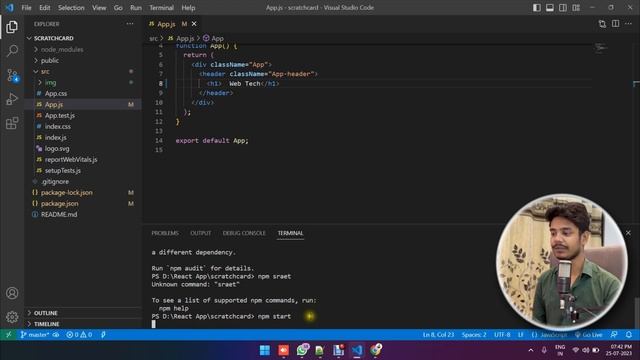
Task: Open editor more actions ellipsis
Action: click(x=629, y=24)
